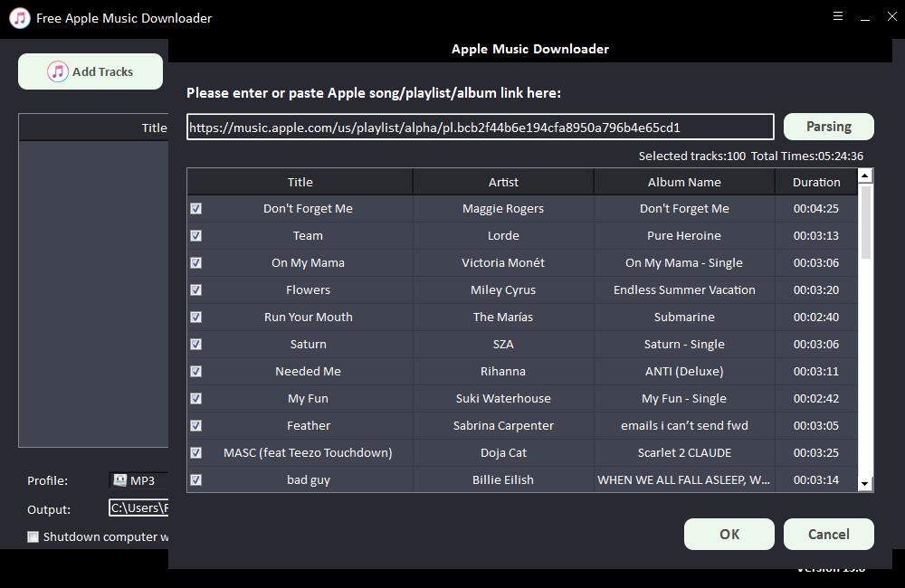Click the Submarine album cell

click(684, 317)
